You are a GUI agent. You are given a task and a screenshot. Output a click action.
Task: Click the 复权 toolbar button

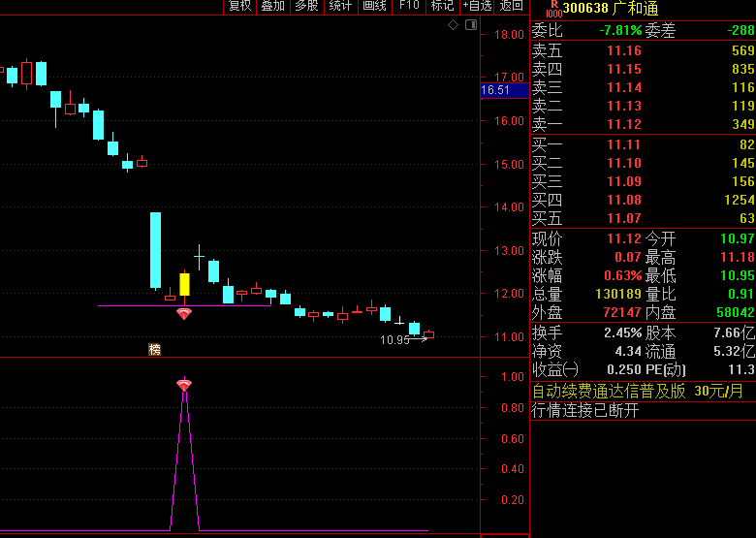point(240,6)
